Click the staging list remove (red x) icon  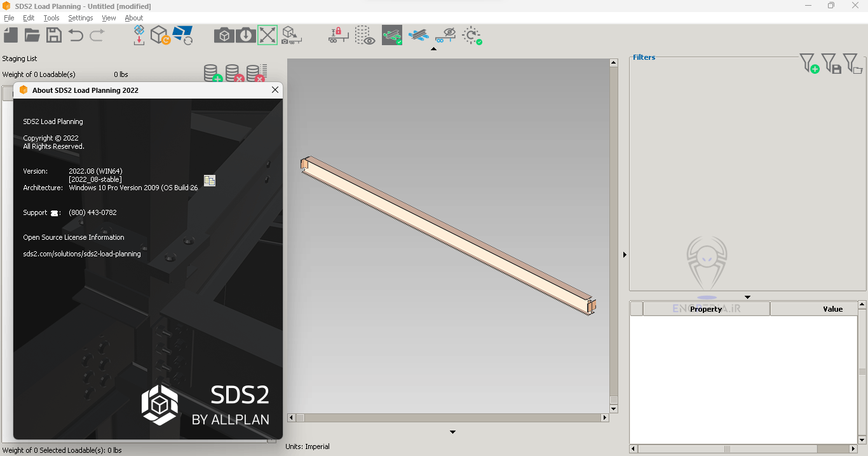click(x=234, y=73)
